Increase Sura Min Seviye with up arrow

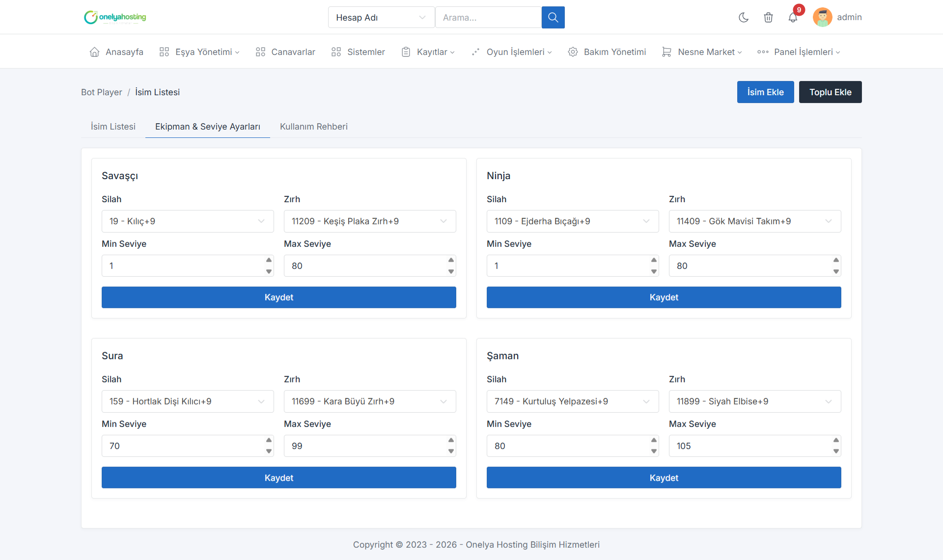click(x=269, y=440)
